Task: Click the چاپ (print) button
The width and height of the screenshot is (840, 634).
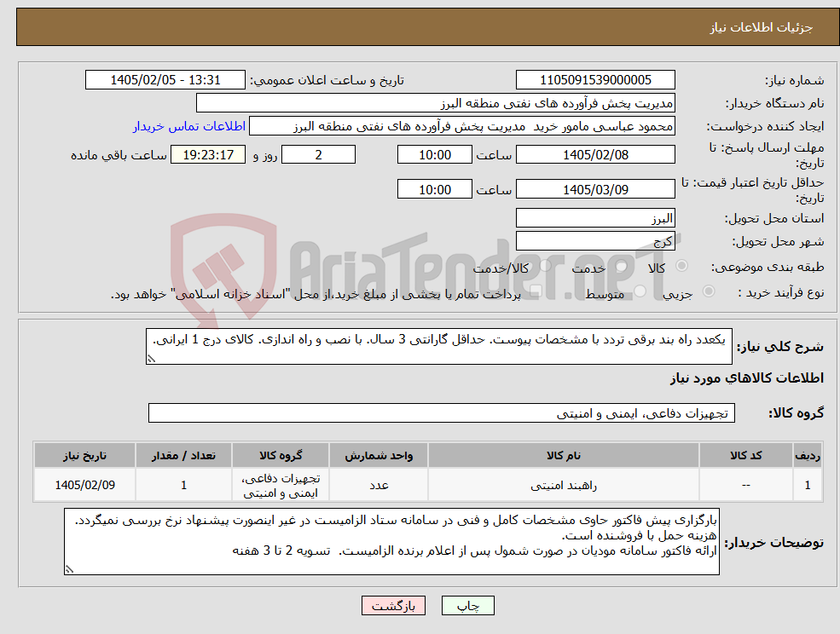Action: (x=467, y=606)
